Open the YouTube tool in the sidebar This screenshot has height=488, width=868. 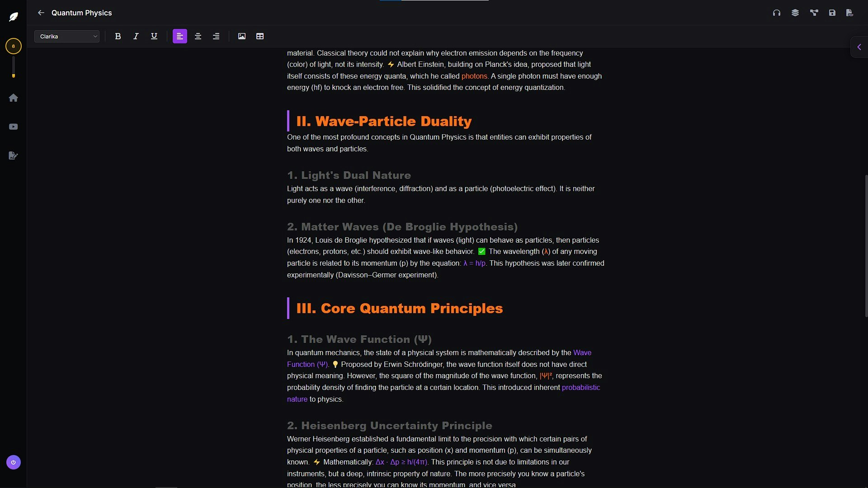point(14,127)
